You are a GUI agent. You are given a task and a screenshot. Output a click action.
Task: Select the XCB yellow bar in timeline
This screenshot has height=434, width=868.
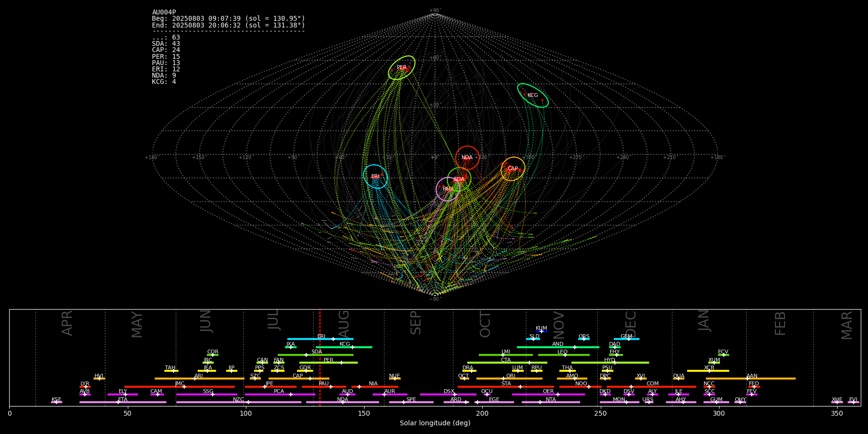point(708,371)
